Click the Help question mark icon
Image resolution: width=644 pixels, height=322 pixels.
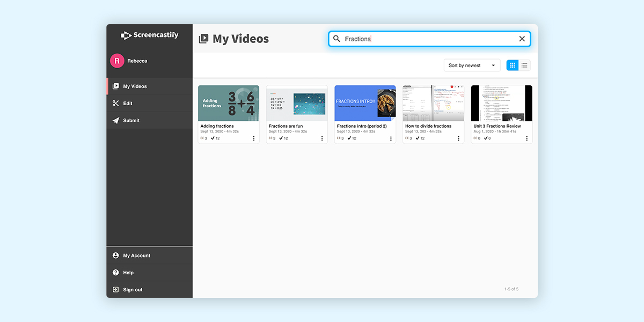(115, 273)
